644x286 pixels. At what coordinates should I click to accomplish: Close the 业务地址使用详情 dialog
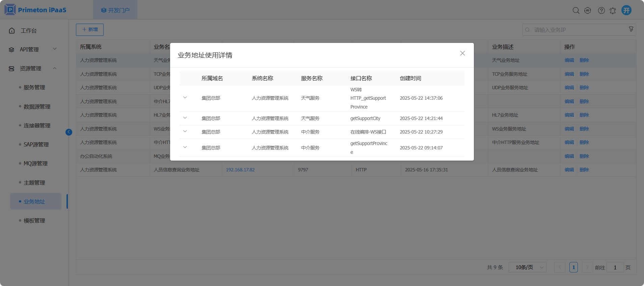462,53
